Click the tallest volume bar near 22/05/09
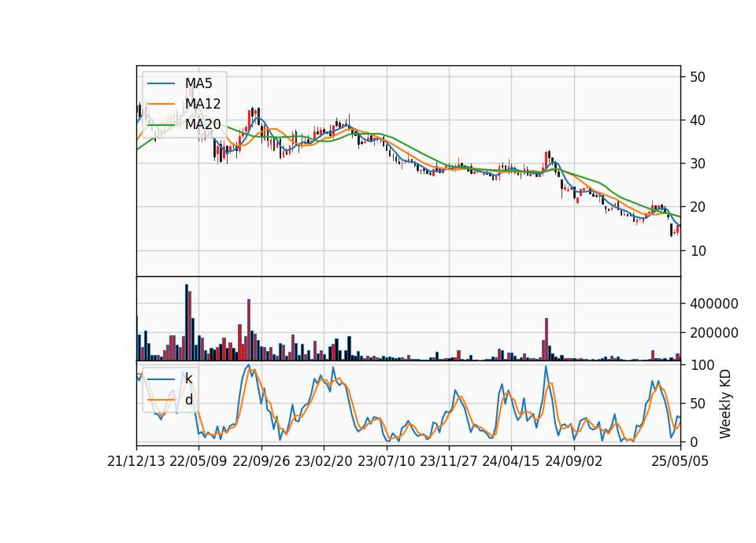The height and width of the screenshot is (543, 756). tap(187, 323)
